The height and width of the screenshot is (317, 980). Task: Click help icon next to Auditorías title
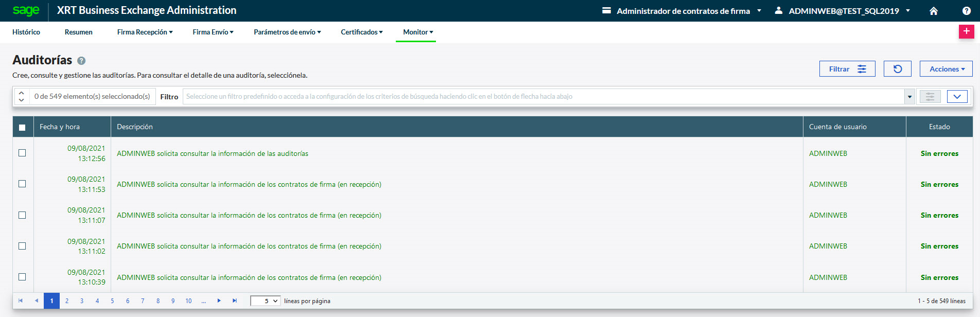coord(81,61)
